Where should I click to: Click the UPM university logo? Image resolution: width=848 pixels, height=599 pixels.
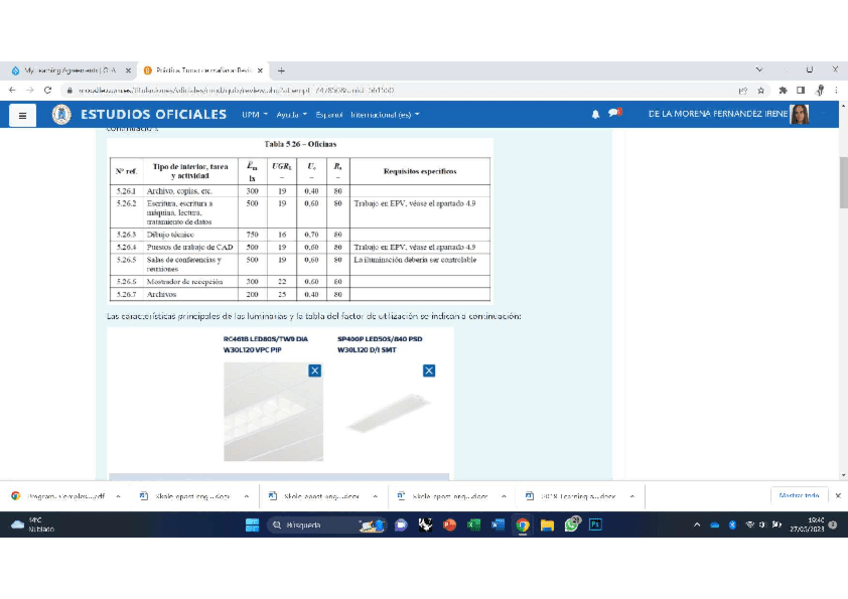coord(61,115)
